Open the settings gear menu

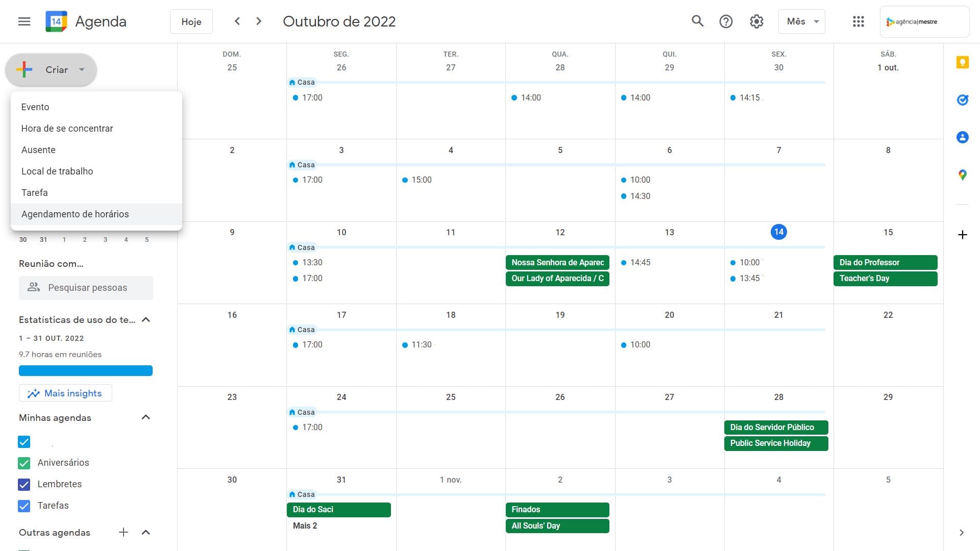tap(756, 21)
